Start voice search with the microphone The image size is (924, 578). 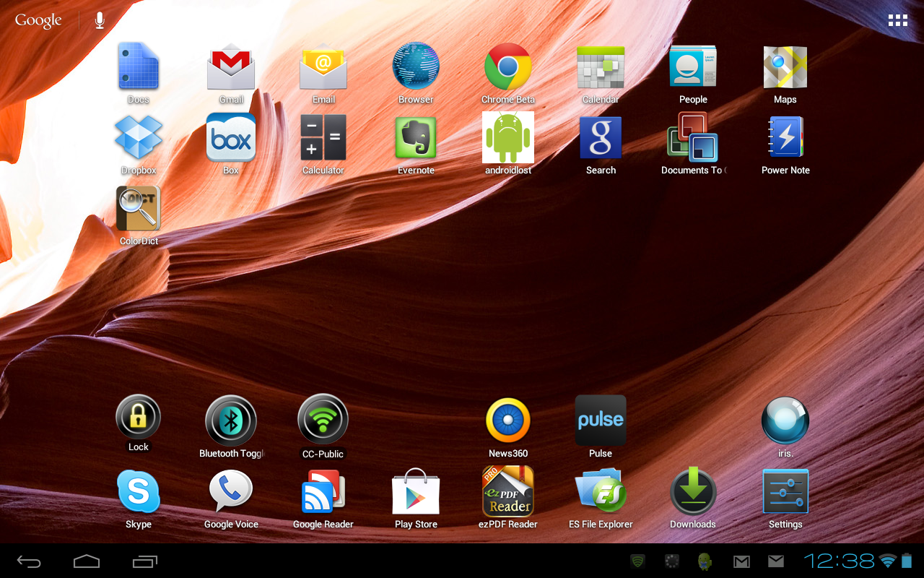coord(99,20)
